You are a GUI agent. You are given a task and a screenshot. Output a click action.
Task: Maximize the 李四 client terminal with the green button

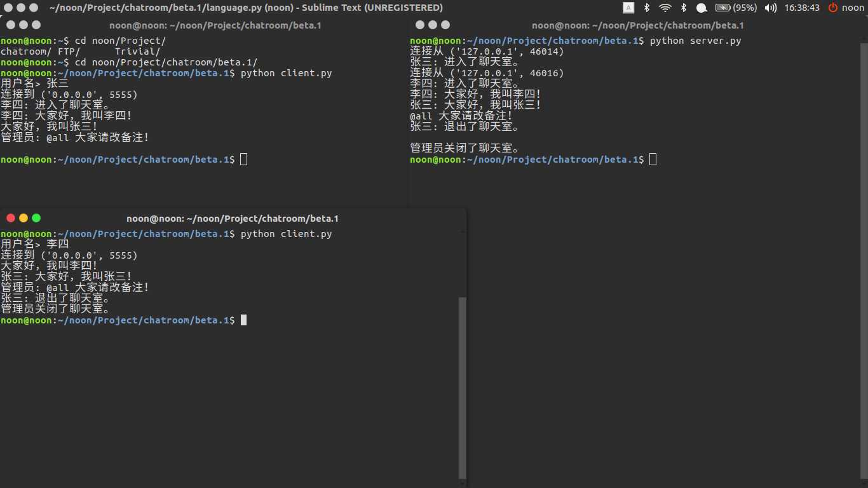tap(36, 218)
